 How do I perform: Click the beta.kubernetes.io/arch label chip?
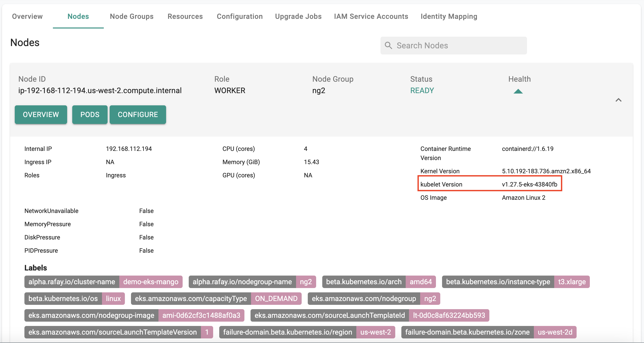coord(364,282)
